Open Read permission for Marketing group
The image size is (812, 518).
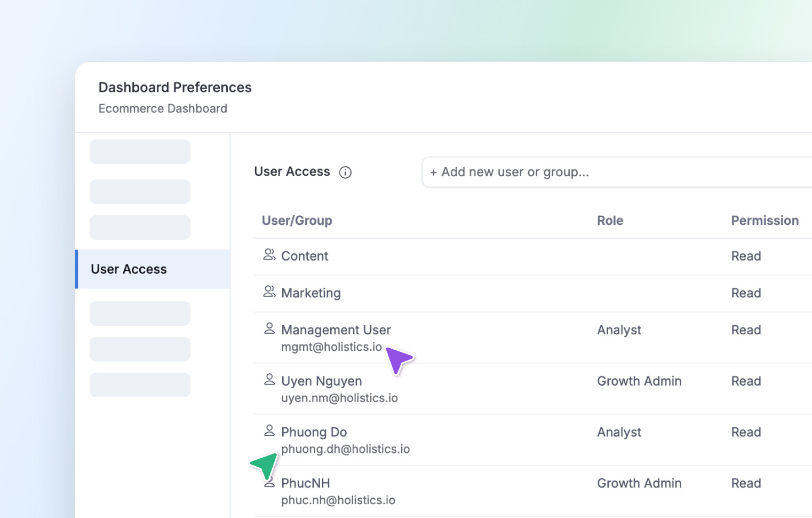point(745,293)
